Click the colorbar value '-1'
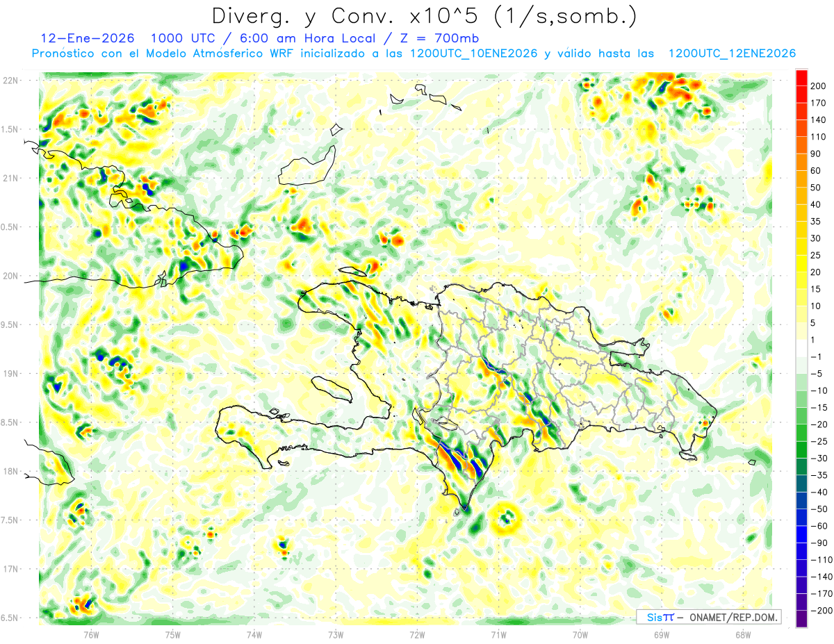The width and height of the screenshot is (834, 644). (816, 357)
